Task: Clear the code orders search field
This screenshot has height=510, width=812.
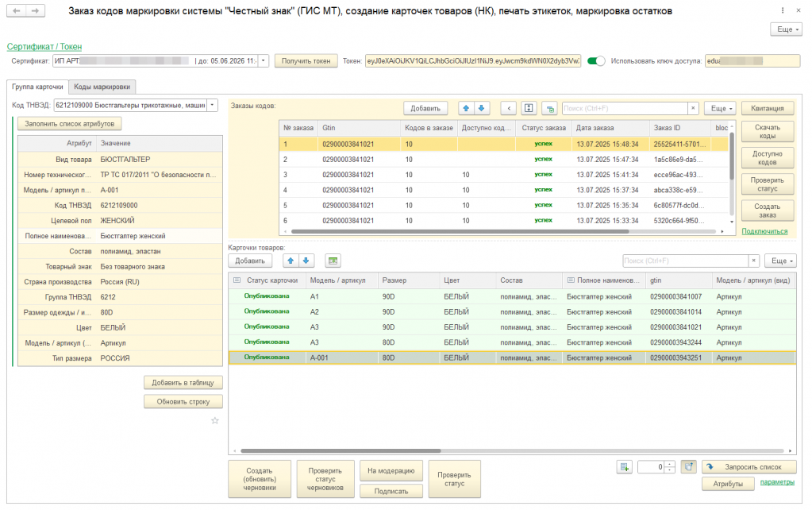Action: [693, 108]
